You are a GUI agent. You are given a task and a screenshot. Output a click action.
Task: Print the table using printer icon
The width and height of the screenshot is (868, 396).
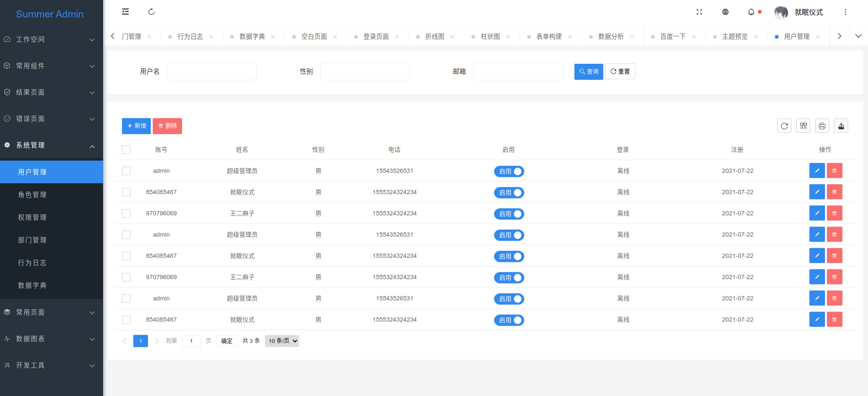pyautogui.click(x=822, y=126)
